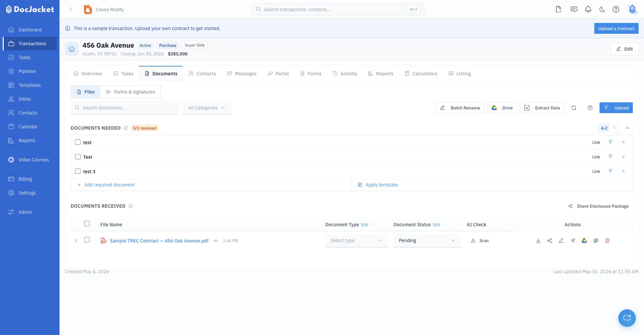Screen dimensions: 644x335
Task: Open the documents help question-mark icon
Action: click(590, 108)
